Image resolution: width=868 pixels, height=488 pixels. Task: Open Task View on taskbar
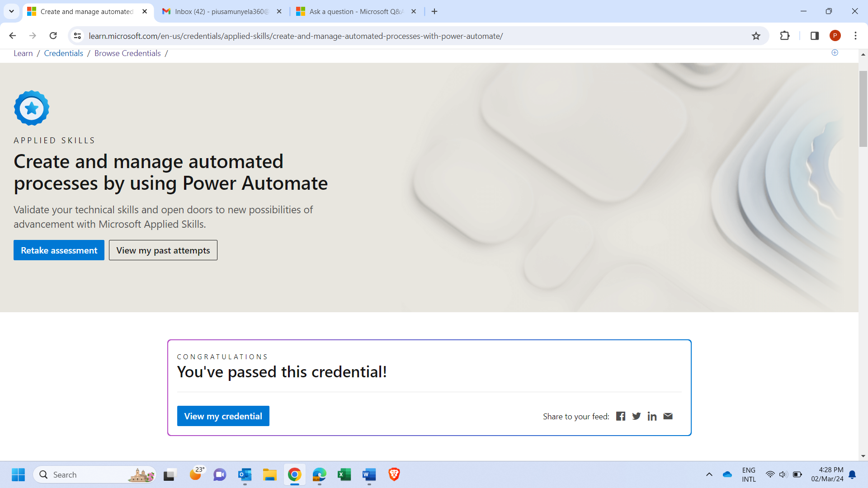[x=169, y=474]
